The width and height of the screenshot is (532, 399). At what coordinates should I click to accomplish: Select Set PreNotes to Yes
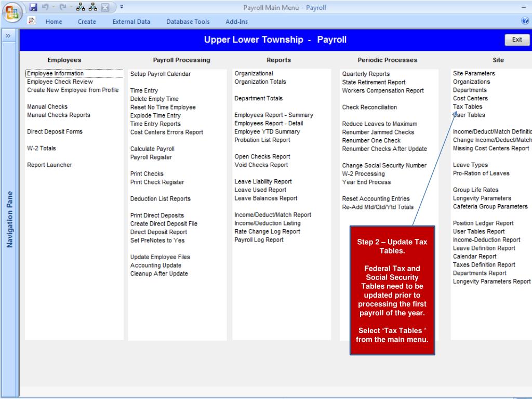click(x=157, y=240)
